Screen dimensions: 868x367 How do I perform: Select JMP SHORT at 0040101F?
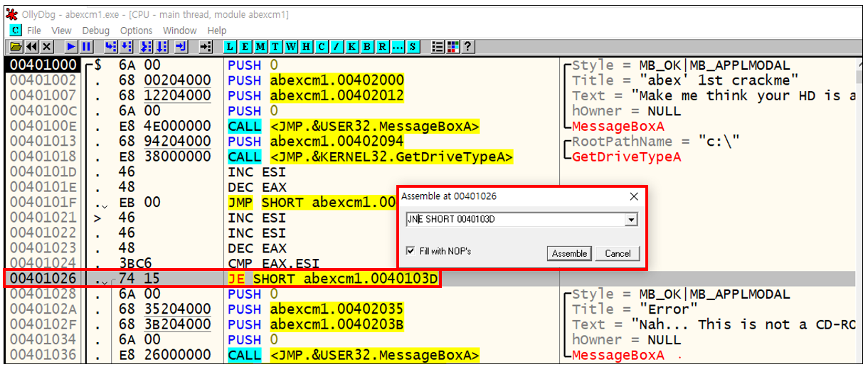312,203
